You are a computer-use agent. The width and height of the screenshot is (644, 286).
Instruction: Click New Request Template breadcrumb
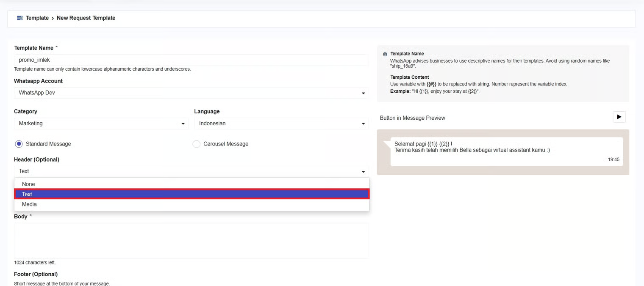tap(86, 18)
